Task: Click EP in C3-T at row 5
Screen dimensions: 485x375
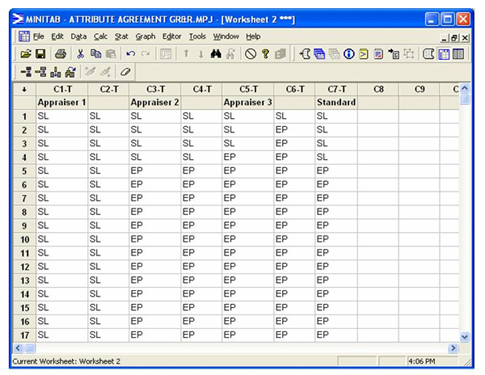Action: pyautogui.click(x=137, y=171)
